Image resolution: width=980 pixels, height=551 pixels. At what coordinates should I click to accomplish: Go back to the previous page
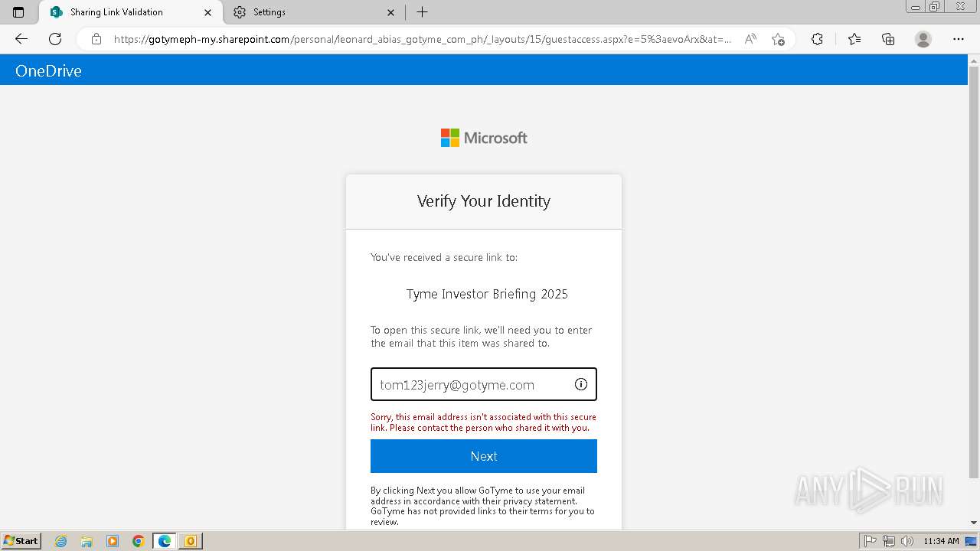(21, 39)
